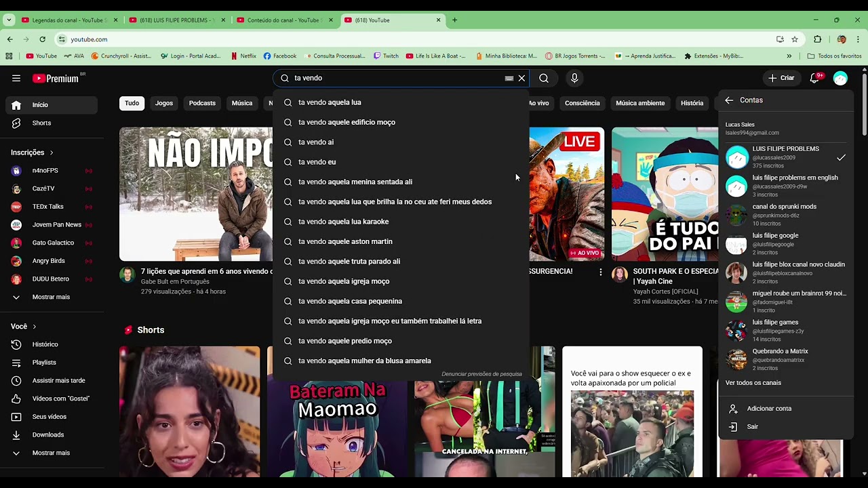Expand Mostrar mais under Você
The image size is (868, 488).
[52, 453]
